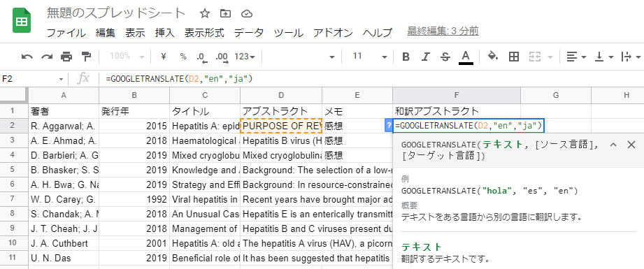Open the font size 11 dropdown

coord(370,57)
